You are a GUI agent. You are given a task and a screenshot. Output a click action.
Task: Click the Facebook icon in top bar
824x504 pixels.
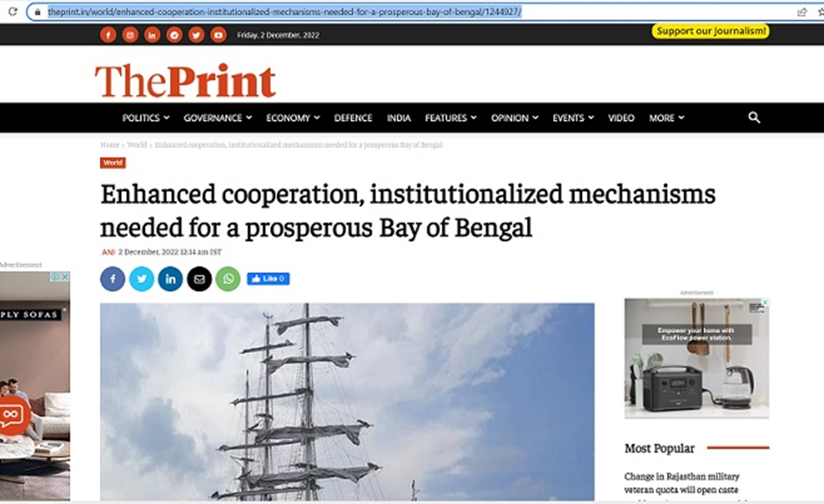click(x=108, y=35)
